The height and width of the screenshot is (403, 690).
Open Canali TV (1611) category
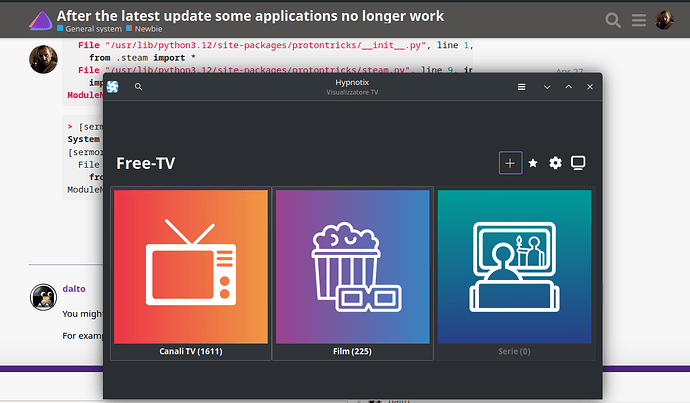coord(191,274)
